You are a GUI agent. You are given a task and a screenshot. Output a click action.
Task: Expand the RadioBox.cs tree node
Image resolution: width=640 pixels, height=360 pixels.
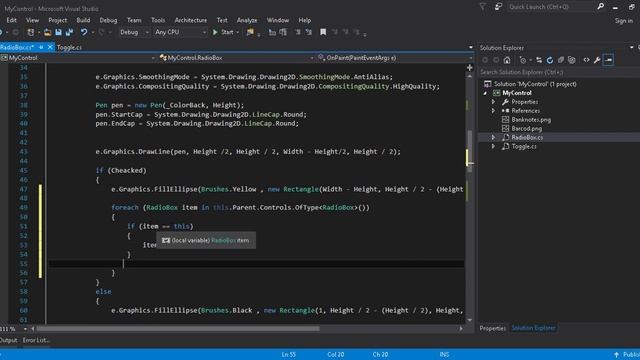pyautogui.click(x=493, y=138)
